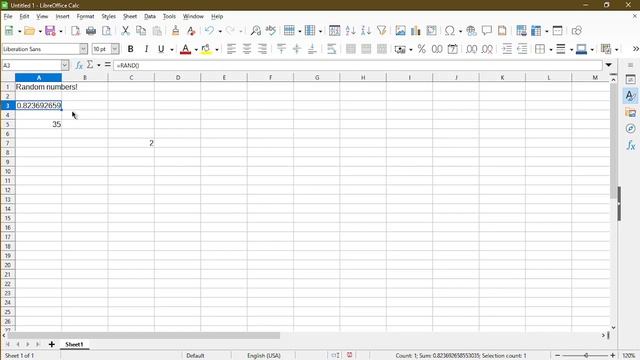Click the horizontal scrollbar
The width and height of the screenshot is (640, 360).
coord(143,335)
